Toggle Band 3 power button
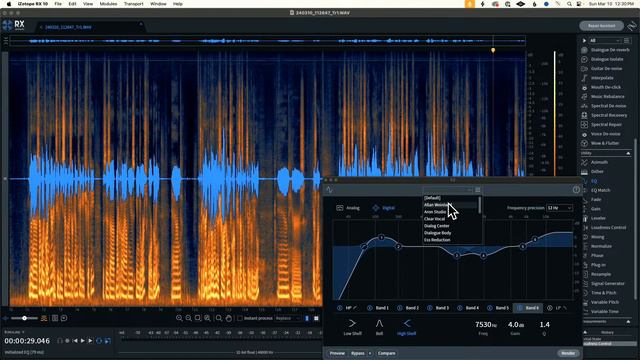 pos(429,308)
